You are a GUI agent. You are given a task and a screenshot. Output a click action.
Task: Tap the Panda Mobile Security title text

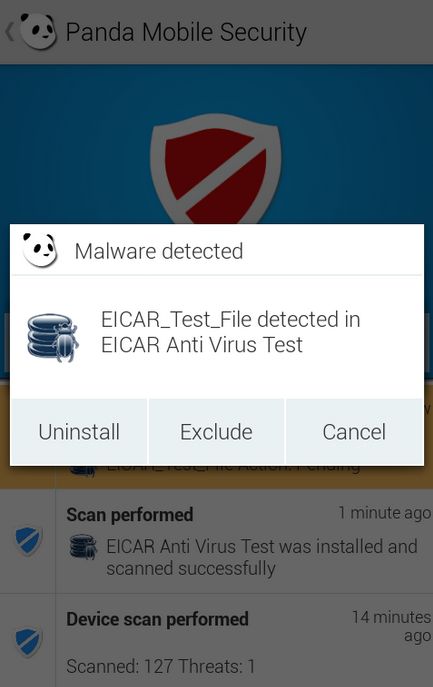(x=186, y=33)
